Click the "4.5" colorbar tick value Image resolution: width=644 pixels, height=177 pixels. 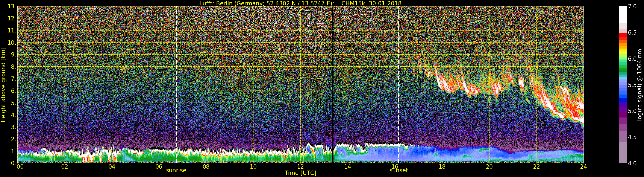click(632, 137)
